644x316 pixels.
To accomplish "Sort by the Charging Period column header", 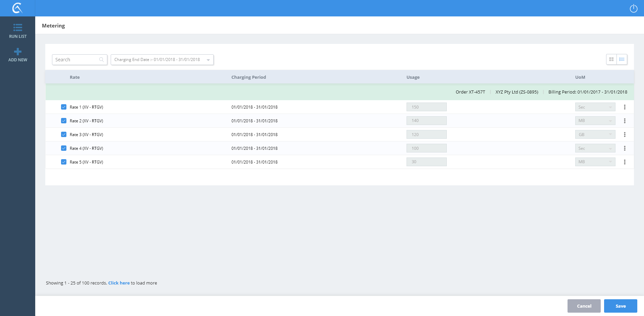I will click(x=249, y=77).
